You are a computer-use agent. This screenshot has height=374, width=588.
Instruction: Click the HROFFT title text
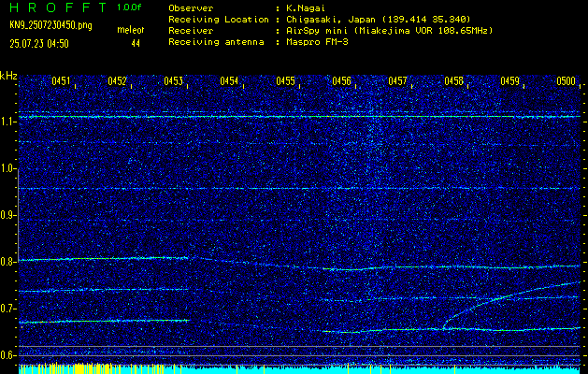(x=59, y=7)
